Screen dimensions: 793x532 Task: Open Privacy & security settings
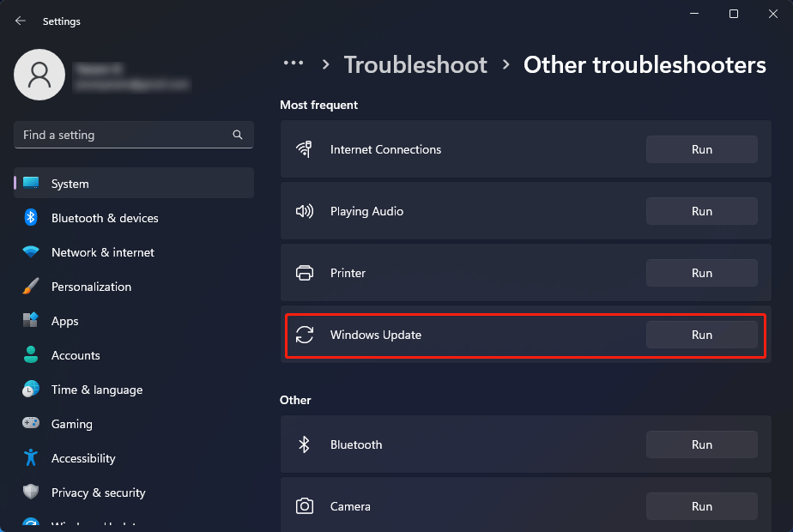point(134,493)
